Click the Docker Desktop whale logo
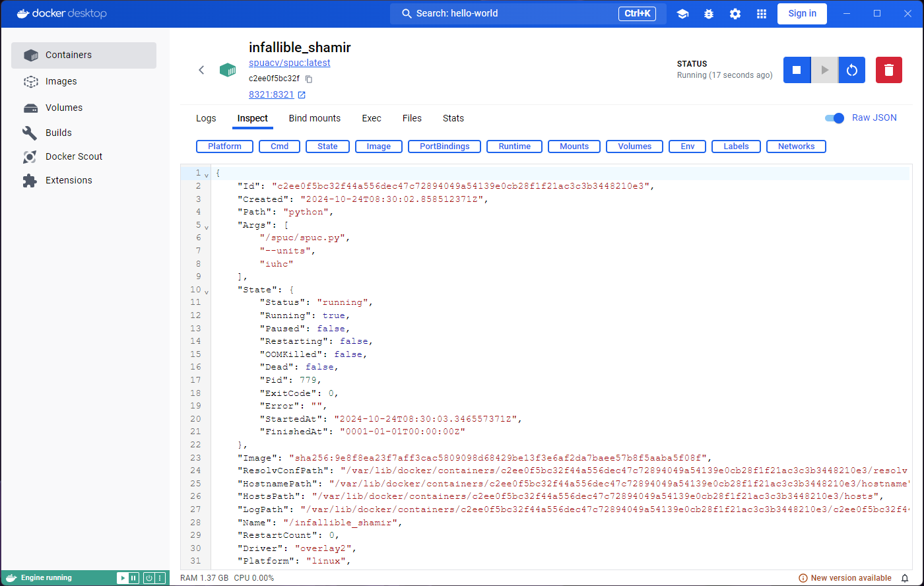The width and height of the screenshot is (924, 586). [61, 13]
